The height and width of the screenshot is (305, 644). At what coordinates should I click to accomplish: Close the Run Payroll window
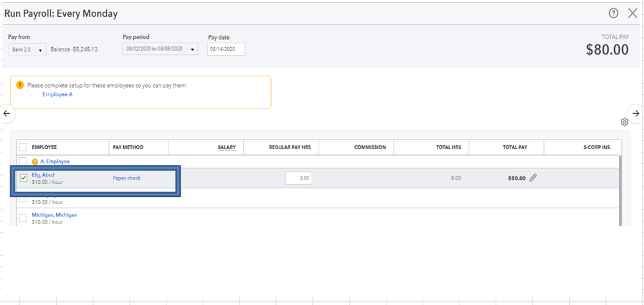632,13
